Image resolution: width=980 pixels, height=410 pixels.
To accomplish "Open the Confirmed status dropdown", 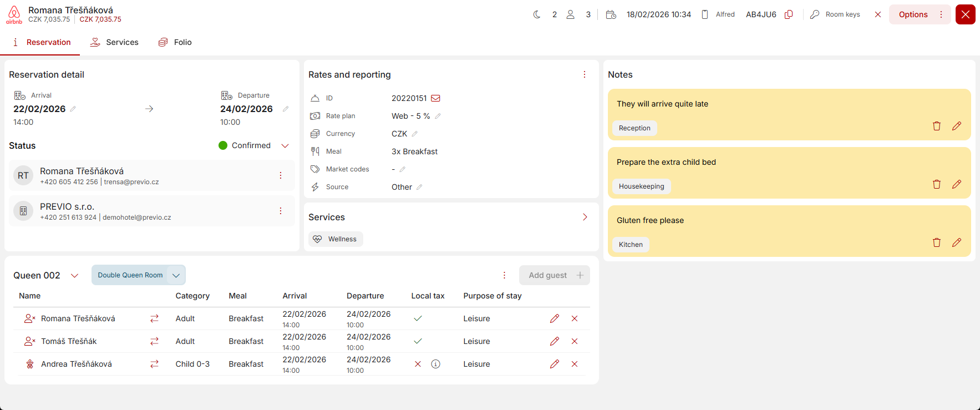I will (x=285, y=145).
